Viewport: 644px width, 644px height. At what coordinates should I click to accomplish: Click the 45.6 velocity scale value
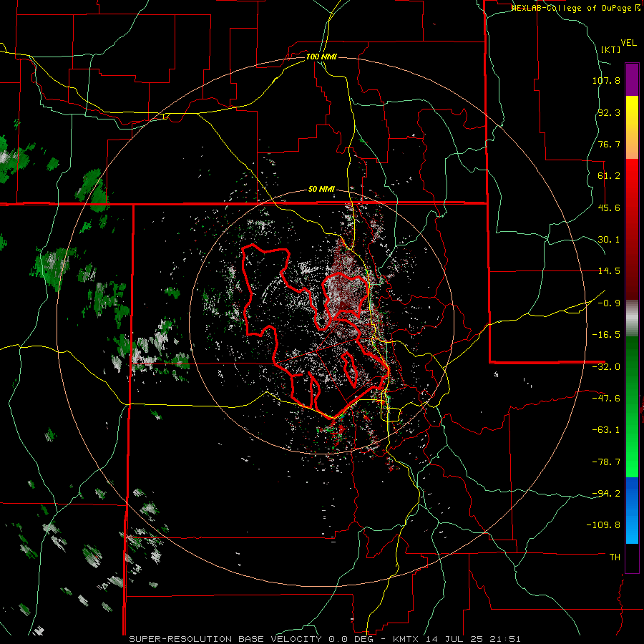[609, 208]
